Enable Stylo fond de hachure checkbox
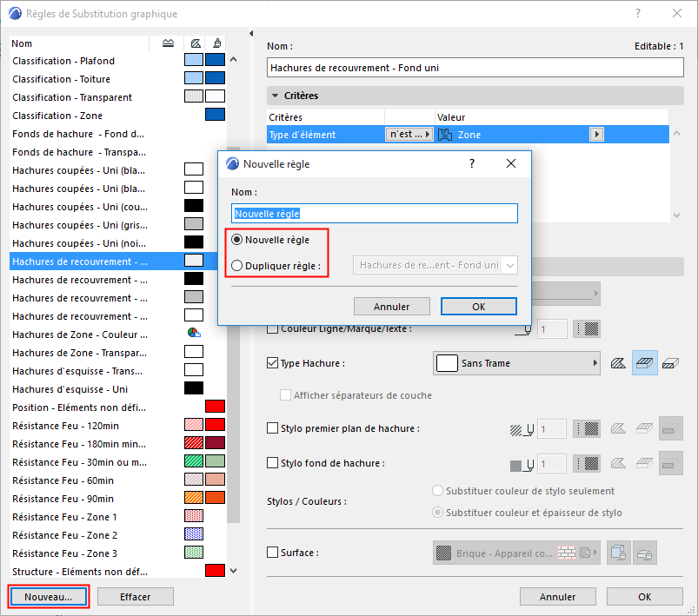This screenshot has width=698, height=616. coord(272,463)
